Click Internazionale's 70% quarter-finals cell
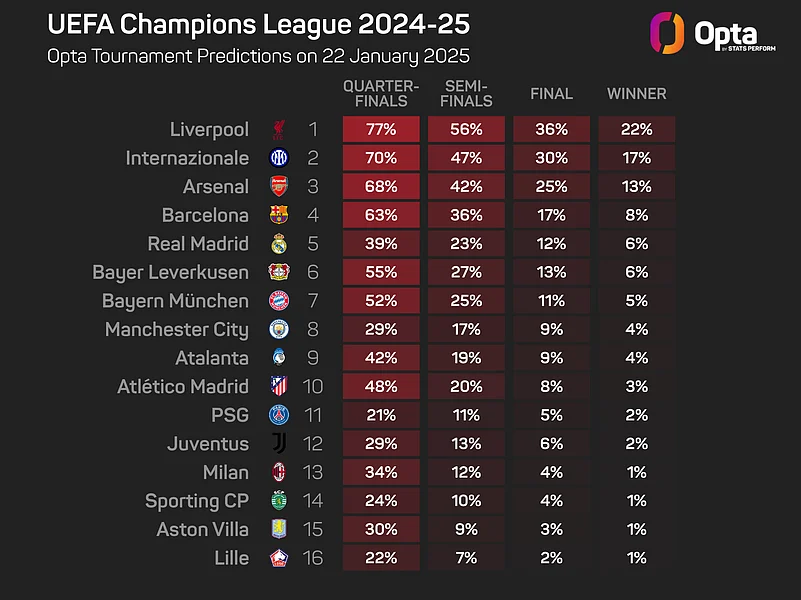Viewport: 801px width, 600px height. 381,158
